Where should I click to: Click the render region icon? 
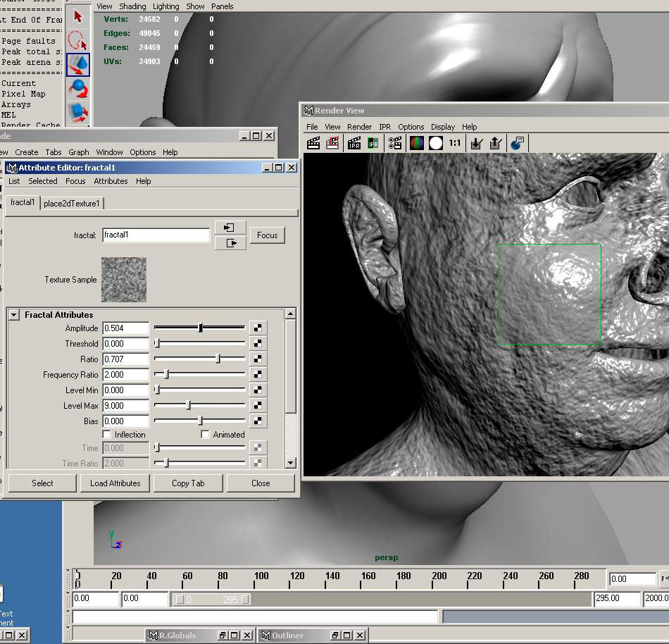[333, 143]
